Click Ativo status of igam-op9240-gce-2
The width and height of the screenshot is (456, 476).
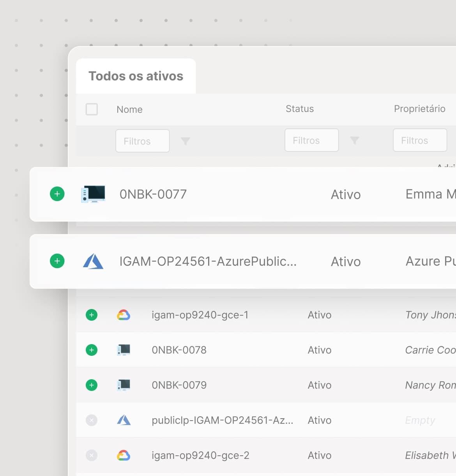(320, 455)
